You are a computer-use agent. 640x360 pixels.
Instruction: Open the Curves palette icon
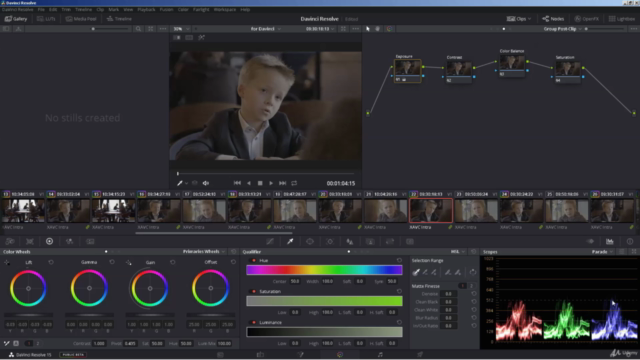tap(270, 242)
